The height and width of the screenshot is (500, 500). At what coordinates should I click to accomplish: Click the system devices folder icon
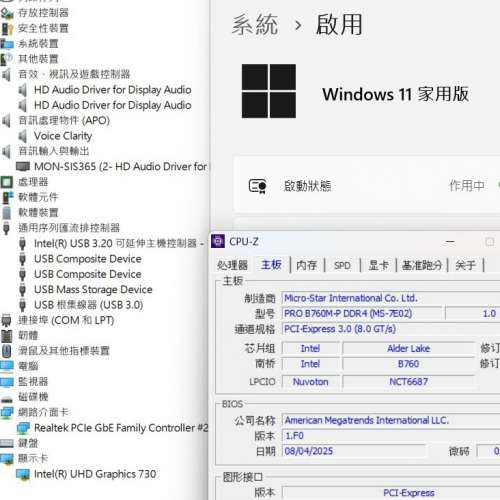(7, 44)
